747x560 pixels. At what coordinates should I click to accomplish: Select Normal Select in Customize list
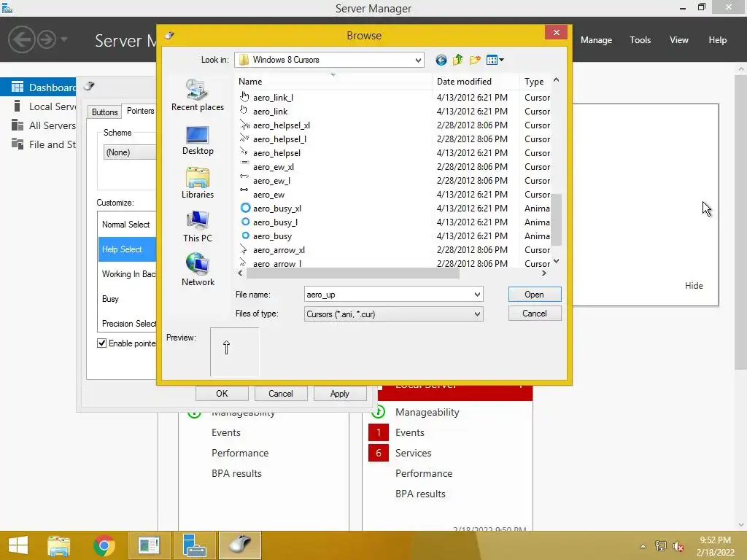pos(127,225)
